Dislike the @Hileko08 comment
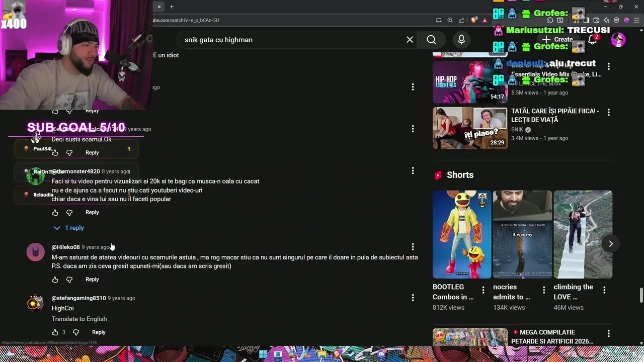Screen dimensions: 644x362 click(69, 280)
